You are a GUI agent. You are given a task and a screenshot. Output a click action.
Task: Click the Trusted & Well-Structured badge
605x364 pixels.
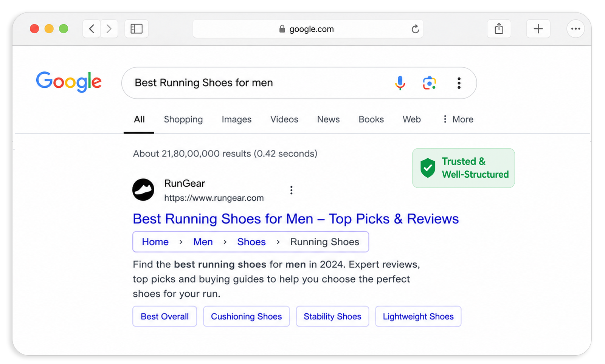[464, 168]
